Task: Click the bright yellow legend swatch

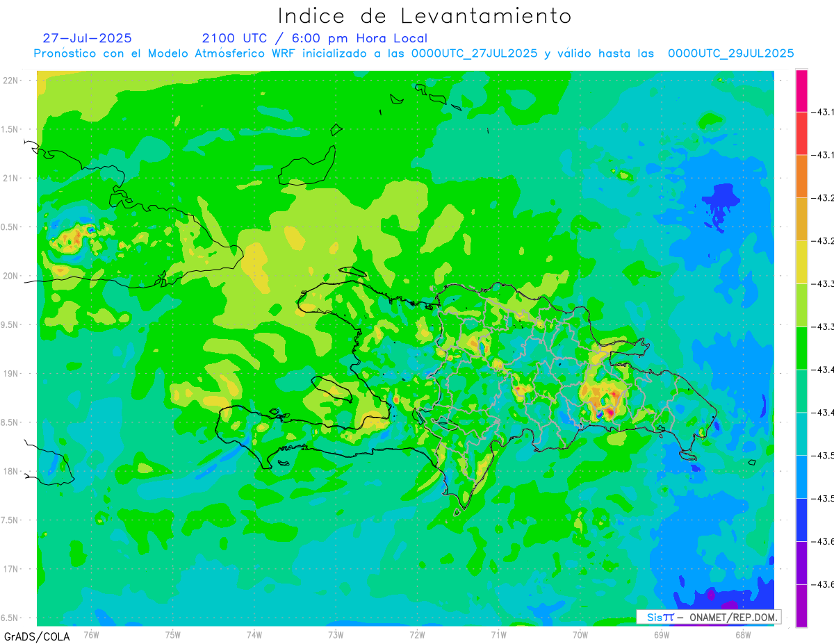Action: tap(801, 262)
